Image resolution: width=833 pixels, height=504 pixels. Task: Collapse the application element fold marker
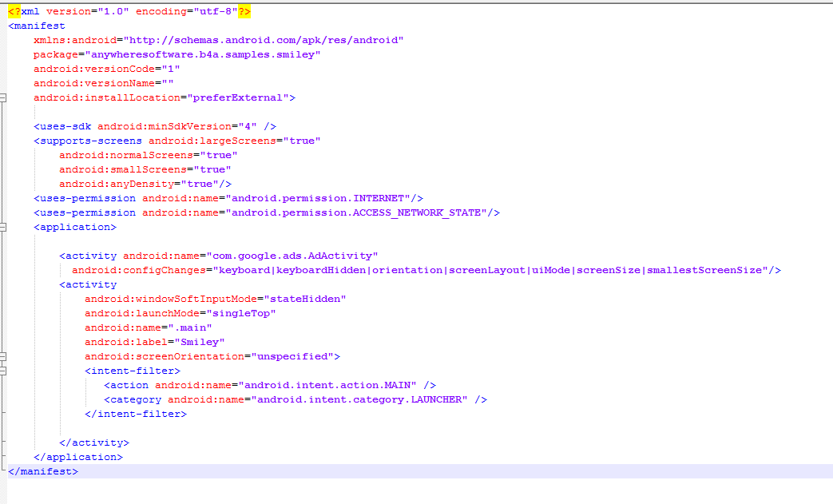point(5,227)
